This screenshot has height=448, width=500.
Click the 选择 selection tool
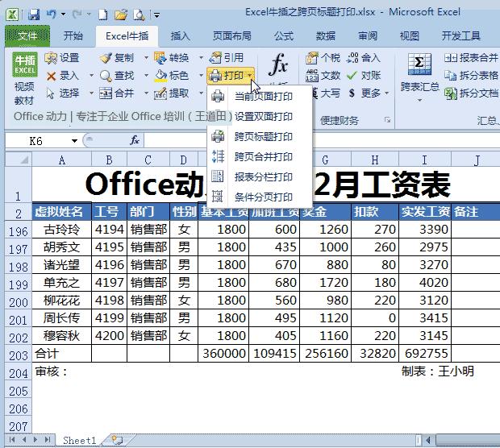63,93
